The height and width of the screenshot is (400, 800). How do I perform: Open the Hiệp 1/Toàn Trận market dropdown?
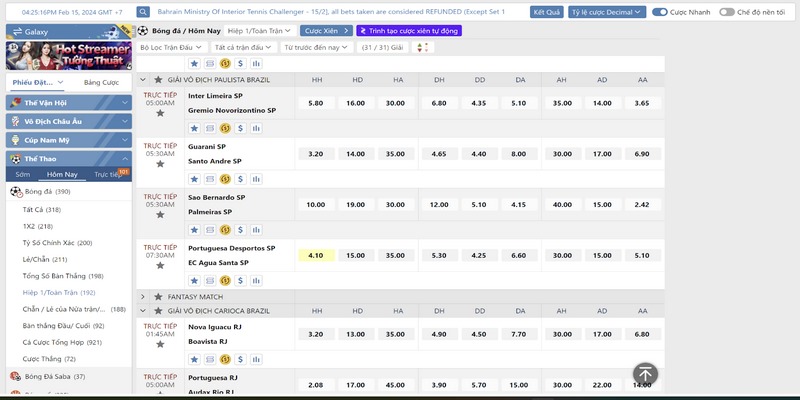pos(260,31)
